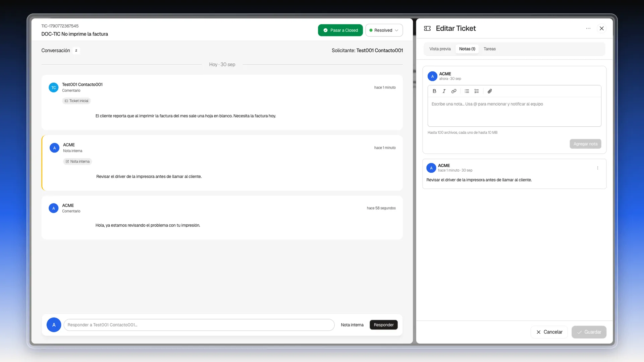Click the saved note text in Notas panel
The width and height of the screenshot is (644, 362).
pos(479,180)
